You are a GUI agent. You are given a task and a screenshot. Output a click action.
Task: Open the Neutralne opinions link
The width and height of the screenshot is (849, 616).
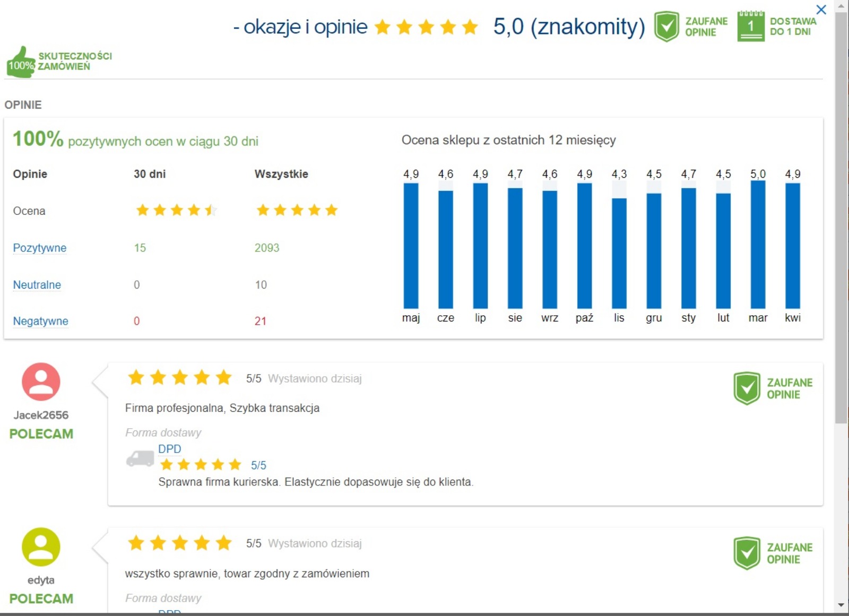[37, 284]
